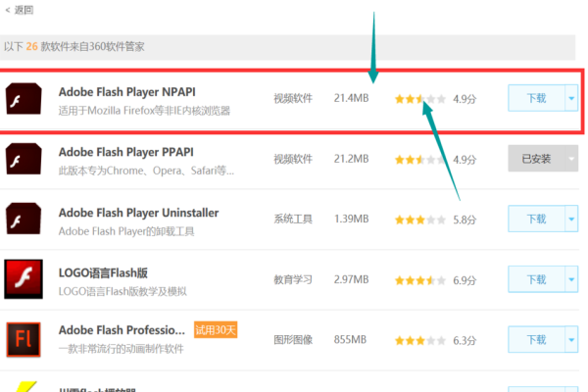Select the 图形图像 category label
The image size is (588, 392).
tap(293, 340)
